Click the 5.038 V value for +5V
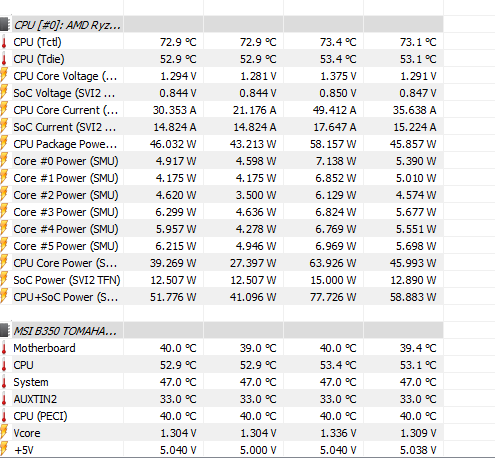495x458 pixels. 418,450
